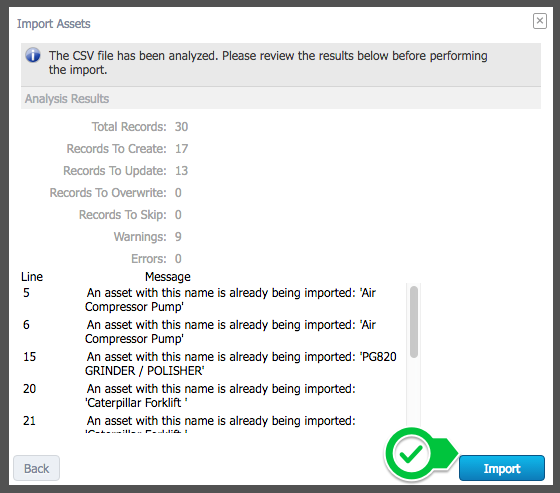Click the Records To Create value
The width and height of the screenshot is (560, 493).
tap(181, 149)
